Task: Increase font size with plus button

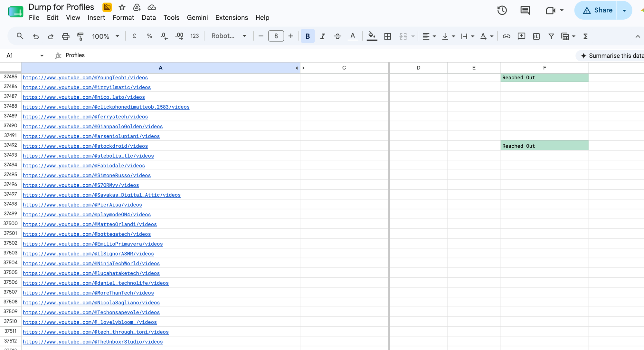Action: point(291,36)
